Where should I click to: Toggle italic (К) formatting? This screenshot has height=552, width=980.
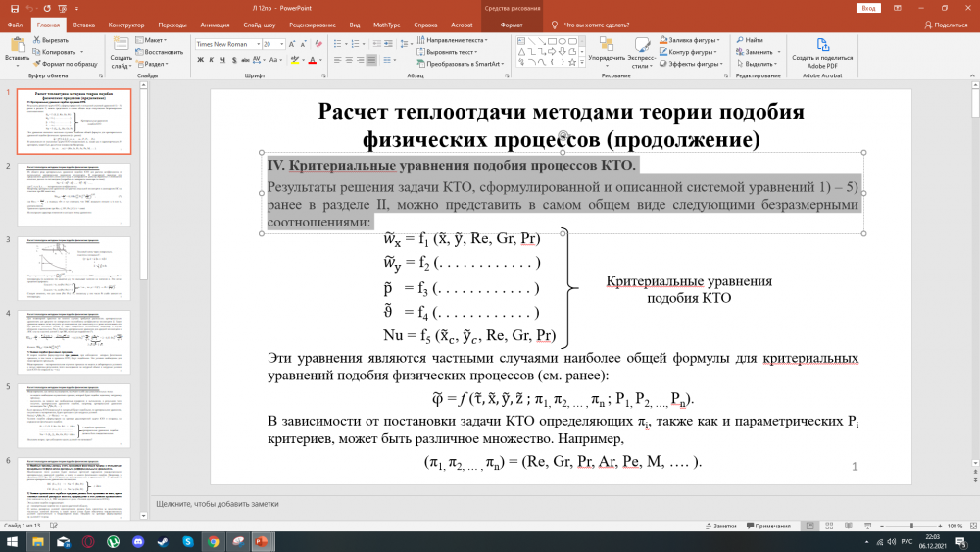click(x=212, y=60)
